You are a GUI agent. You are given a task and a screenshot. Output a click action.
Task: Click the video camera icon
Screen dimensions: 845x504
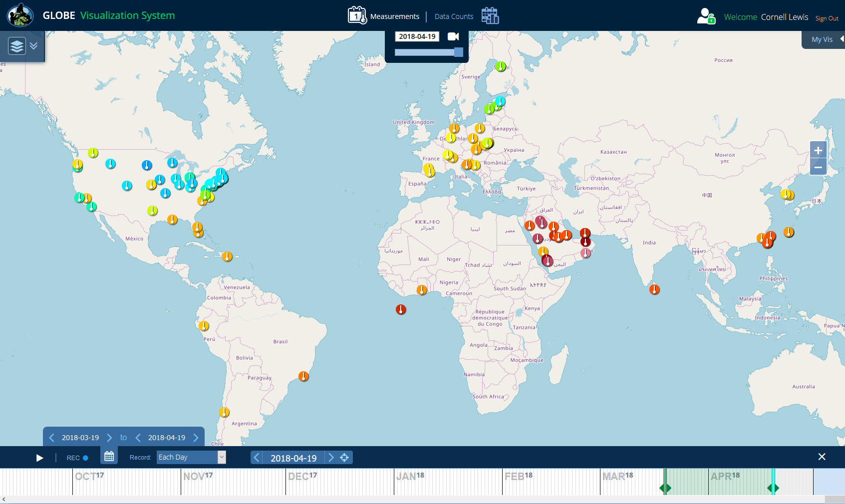(453, 36)
